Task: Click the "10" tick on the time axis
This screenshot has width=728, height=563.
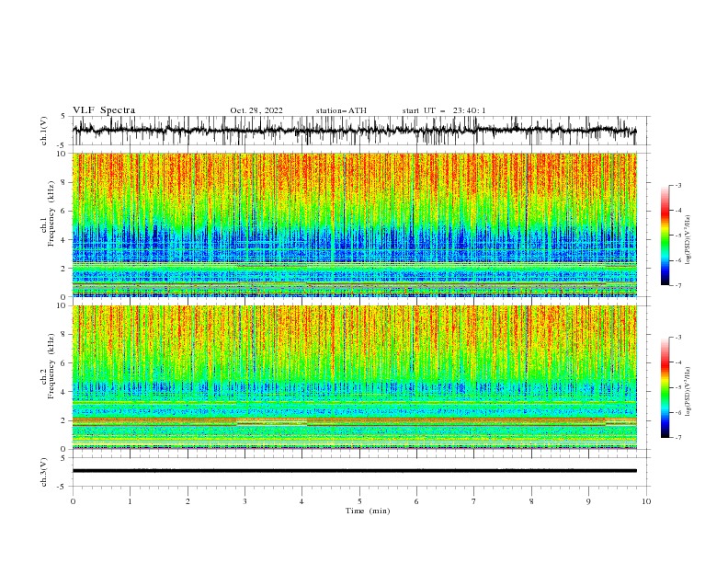Action: pyautogui.click(x=646, y=501)
